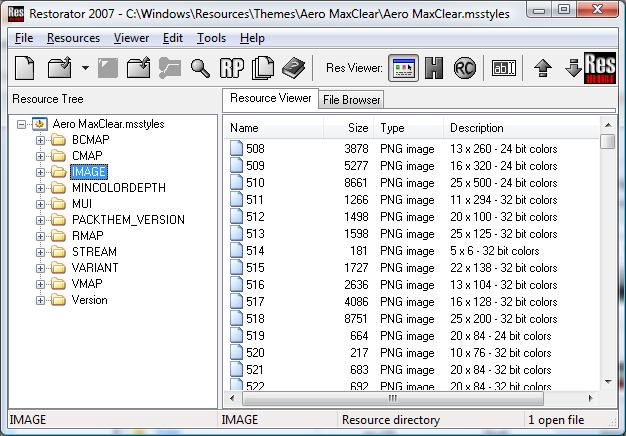The height and width of the screenshot is (436, 626).
Task: Click the list scroll right arrow
Action: tap(590, 398)
